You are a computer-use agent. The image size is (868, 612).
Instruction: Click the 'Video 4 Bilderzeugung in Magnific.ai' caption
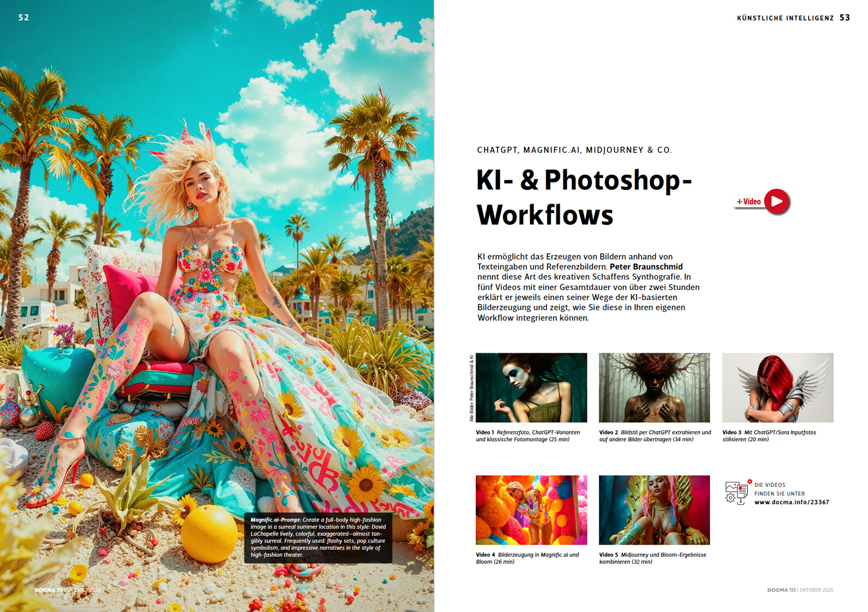click(x=527, y=558)
